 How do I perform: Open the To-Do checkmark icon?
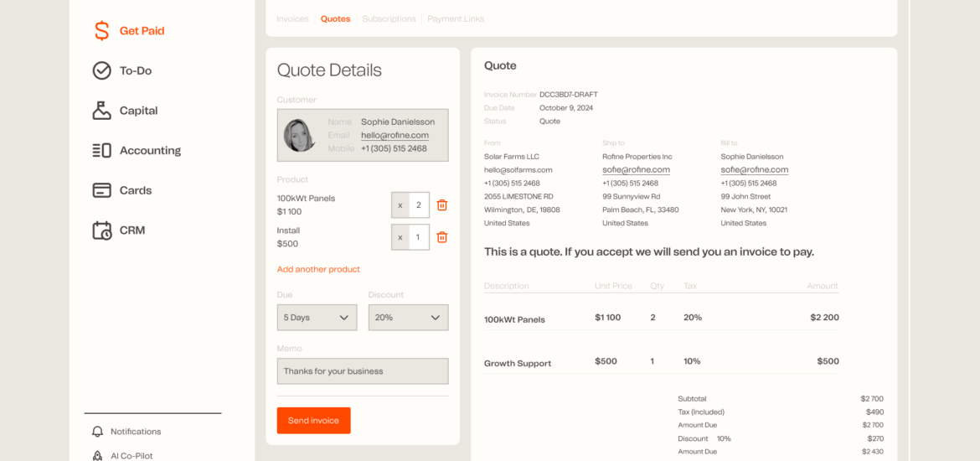click(101, 70)
